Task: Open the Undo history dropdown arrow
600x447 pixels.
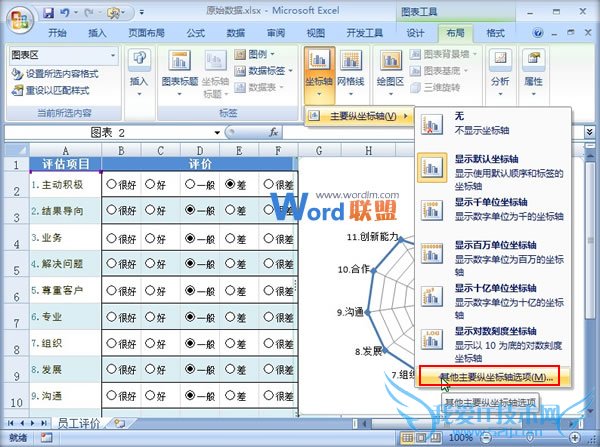Action: [x=76, y=13]
